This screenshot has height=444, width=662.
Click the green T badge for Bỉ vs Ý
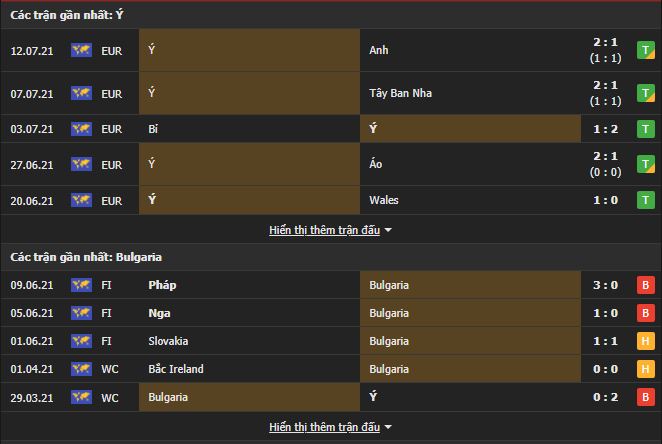(x=646, y=129)
